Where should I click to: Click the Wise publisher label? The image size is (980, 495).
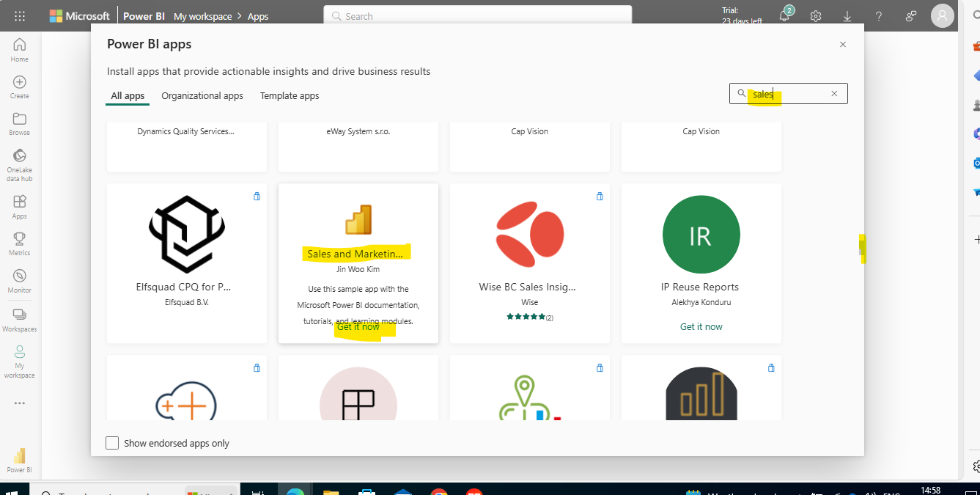click(x=530, y=302)
